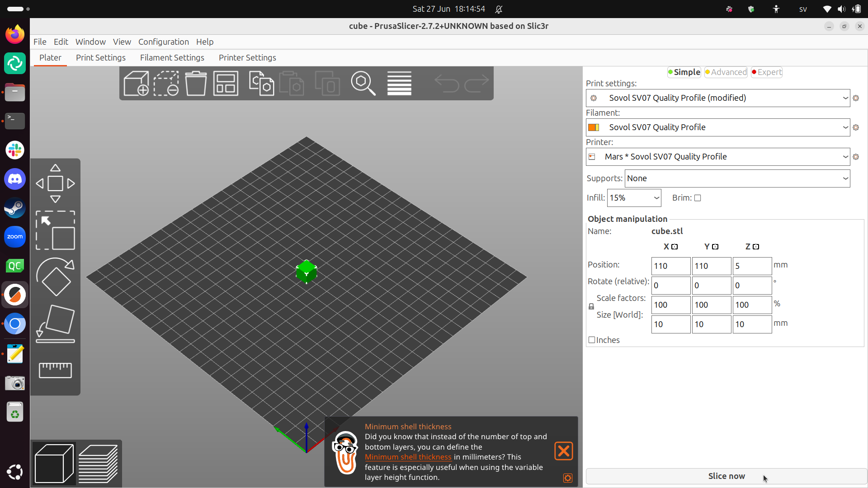Click the Position Z input field
This screenshot has height=488, width=868.
tap(752, 266)
